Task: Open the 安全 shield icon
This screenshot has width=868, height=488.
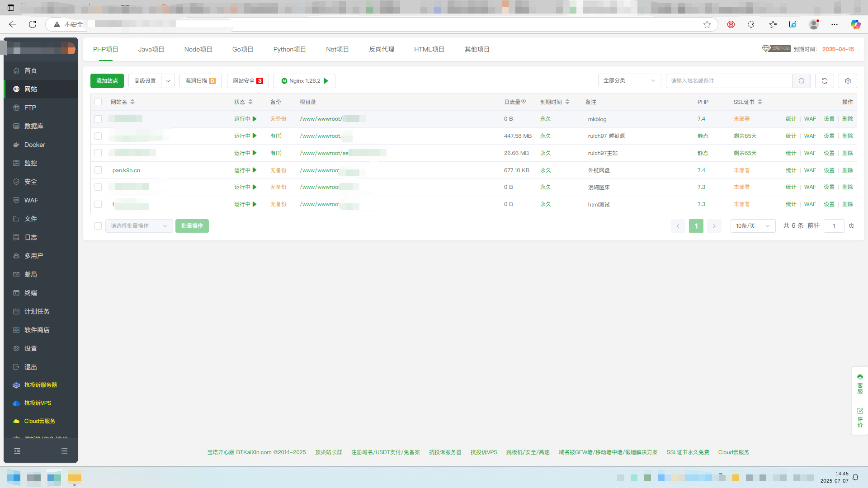Action: click(16, 182)
